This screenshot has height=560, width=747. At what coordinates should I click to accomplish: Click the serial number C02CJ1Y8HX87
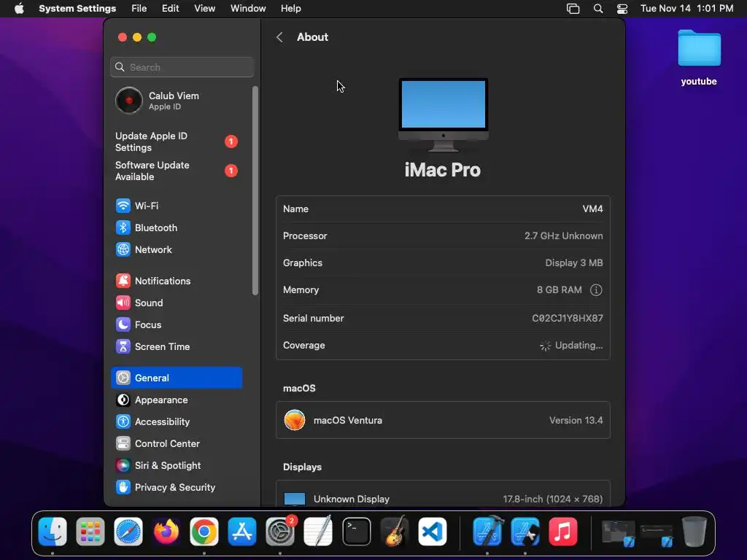click(x=568, y=318)
